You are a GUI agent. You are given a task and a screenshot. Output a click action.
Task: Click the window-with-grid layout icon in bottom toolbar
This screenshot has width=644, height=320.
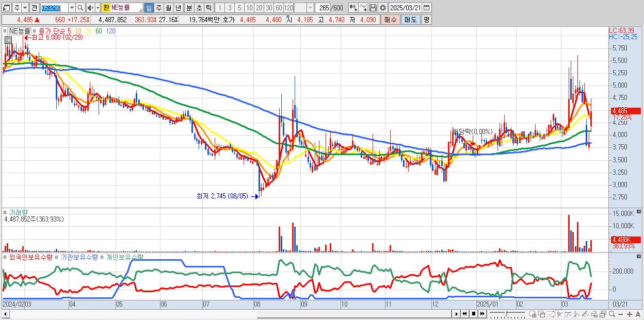(x=533, y=314)
